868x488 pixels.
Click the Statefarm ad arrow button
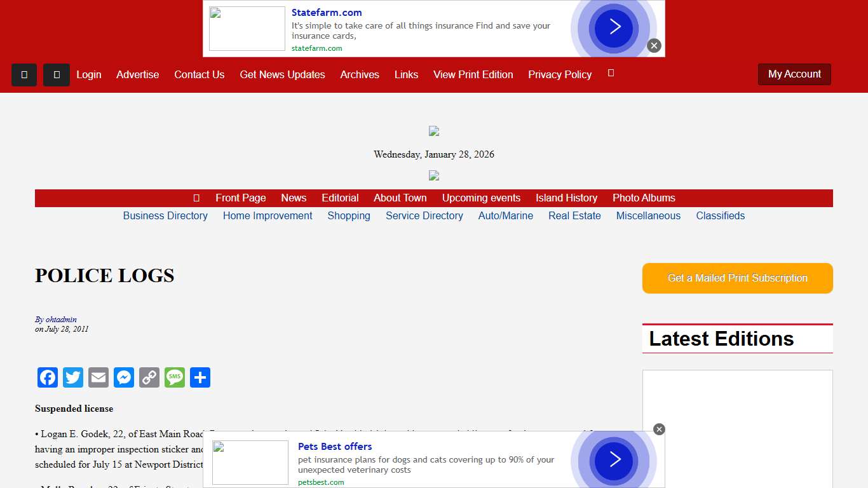(614, 27)
